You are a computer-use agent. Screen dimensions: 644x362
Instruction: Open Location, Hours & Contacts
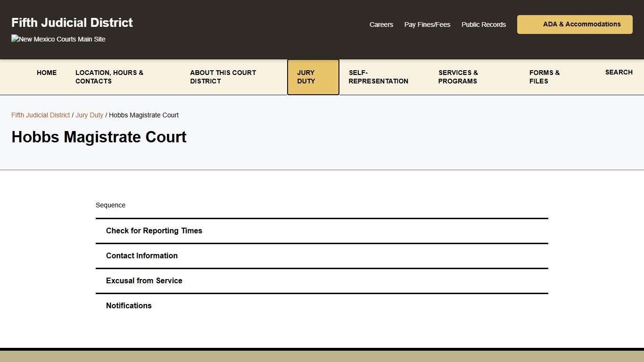pos(109,77)
